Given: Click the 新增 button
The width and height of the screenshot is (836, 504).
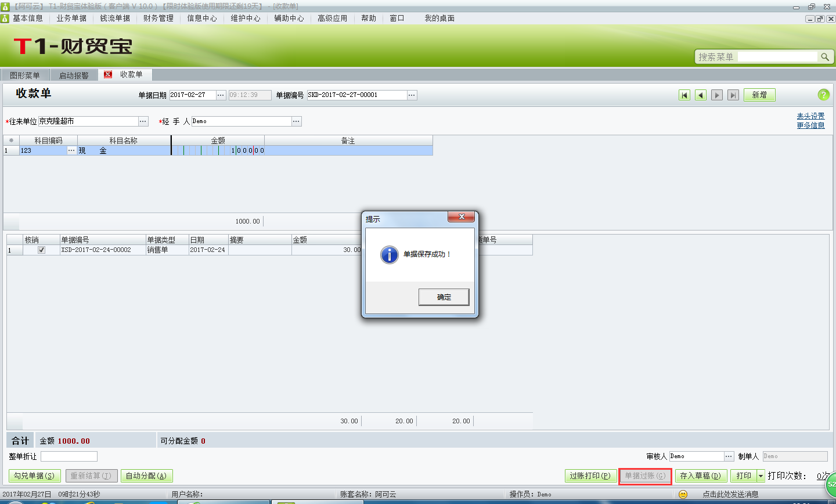Looking at the screenshot, I should pyautogui.click(x=759, y=95).
